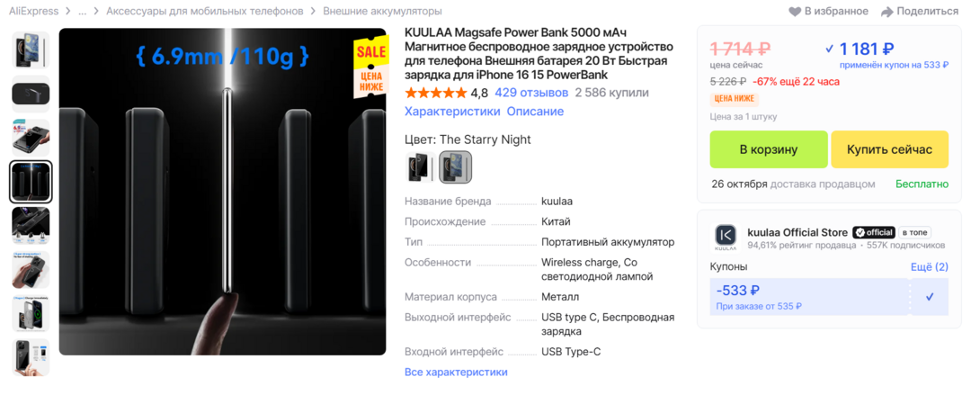Viewport: 980px width, 395px height.
Task: Click the 'в топе' store badge
Action: pyautogui.click(x=913, y=232)
